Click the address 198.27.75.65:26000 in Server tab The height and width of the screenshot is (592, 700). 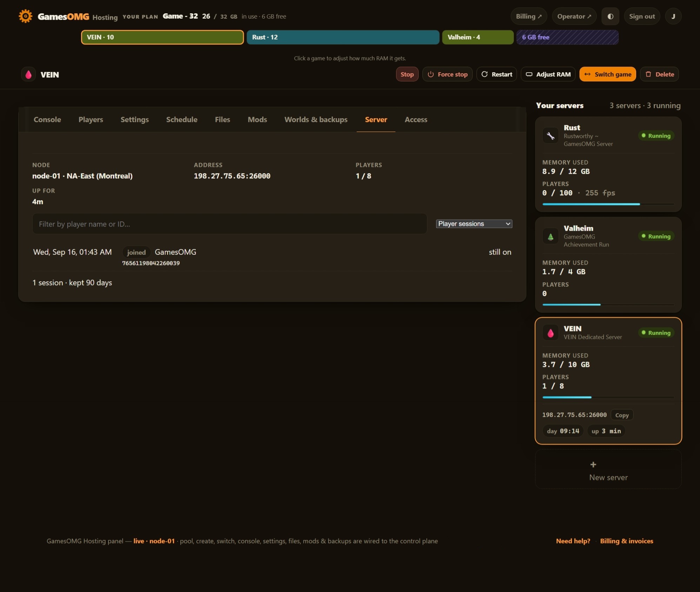click(232, 176)
